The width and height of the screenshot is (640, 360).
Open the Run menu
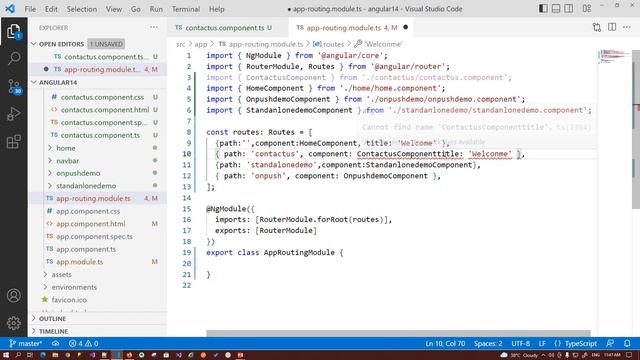tap(156, 9)
